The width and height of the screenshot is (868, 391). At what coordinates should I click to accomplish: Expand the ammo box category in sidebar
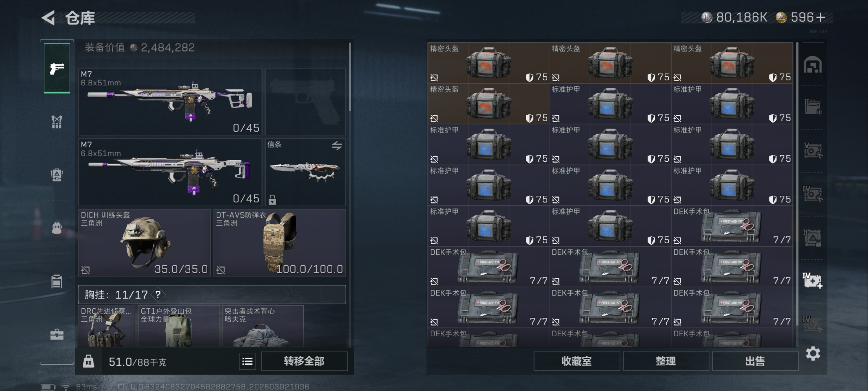[x=57, y=281]
